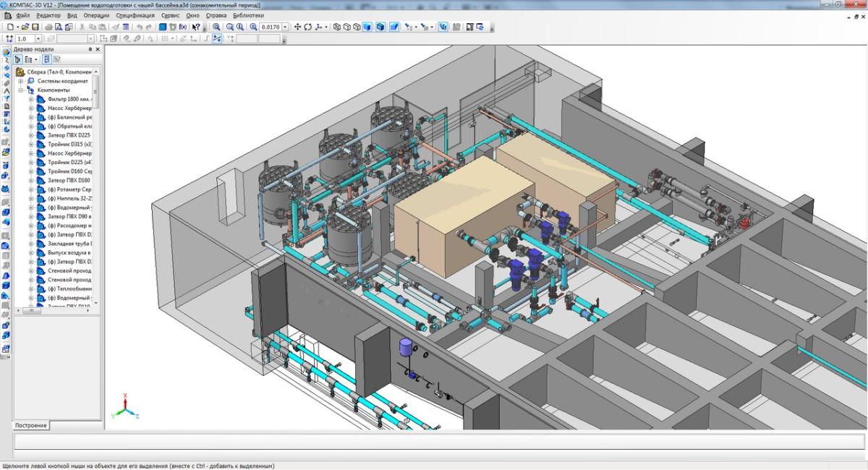The height and width of the screenshot is (470, 868).
Task: Click the Open file toolbar icon
Action: (25, 27)
